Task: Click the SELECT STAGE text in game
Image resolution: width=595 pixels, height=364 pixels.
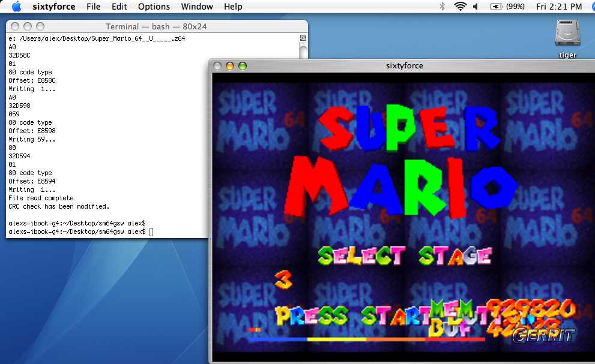Action: [405, 255]
